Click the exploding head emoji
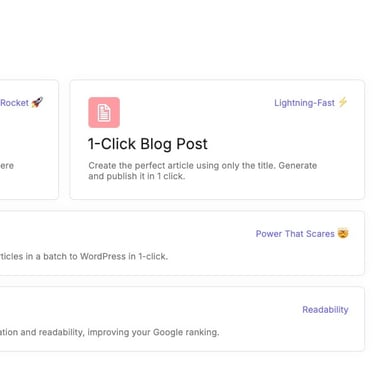 343,233
